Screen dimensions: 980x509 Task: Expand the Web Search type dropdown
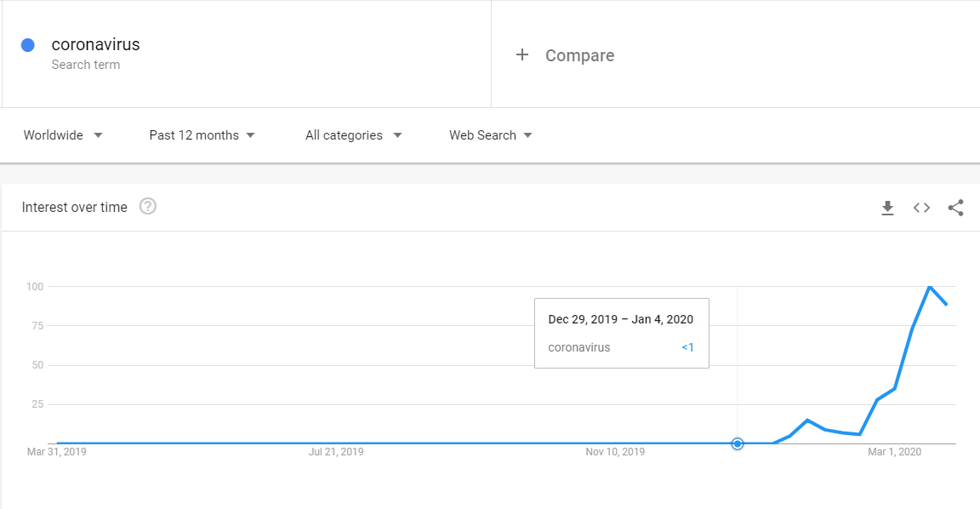click(x=491, y=135)
